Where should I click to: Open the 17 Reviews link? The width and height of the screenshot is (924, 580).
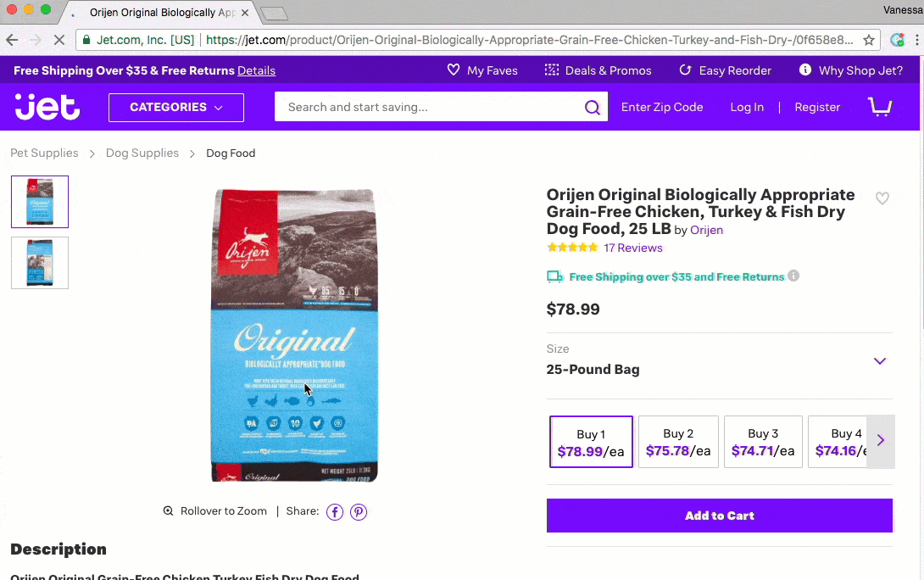[x=633, y=248]
